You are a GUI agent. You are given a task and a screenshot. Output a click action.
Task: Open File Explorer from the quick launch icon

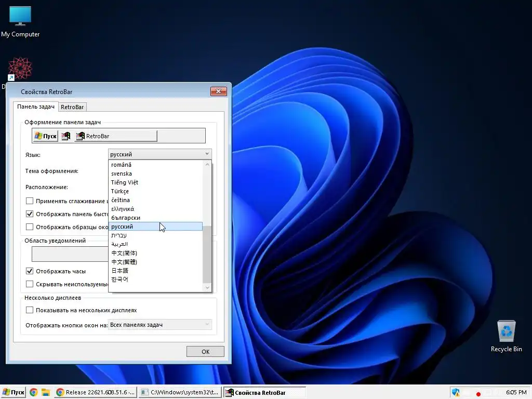[46, 392]
